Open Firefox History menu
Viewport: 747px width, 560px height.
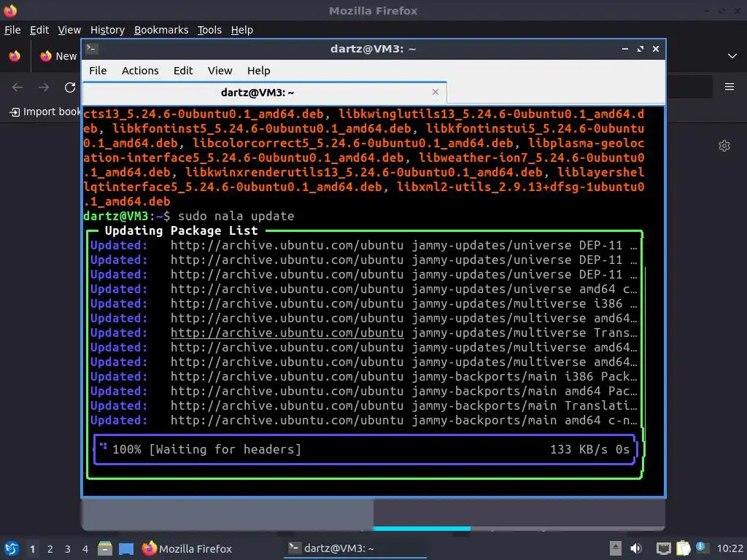click(107, 30)
